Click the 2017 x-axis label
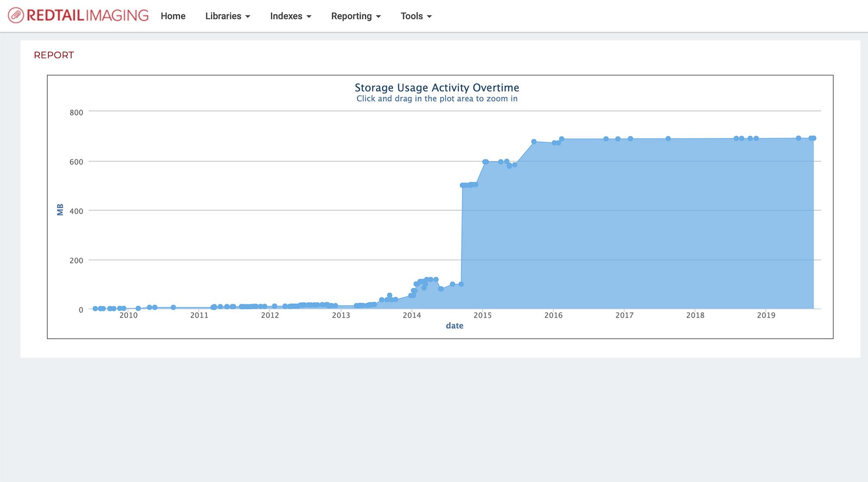This screenshot has width=868, height=482. point(625,315)
